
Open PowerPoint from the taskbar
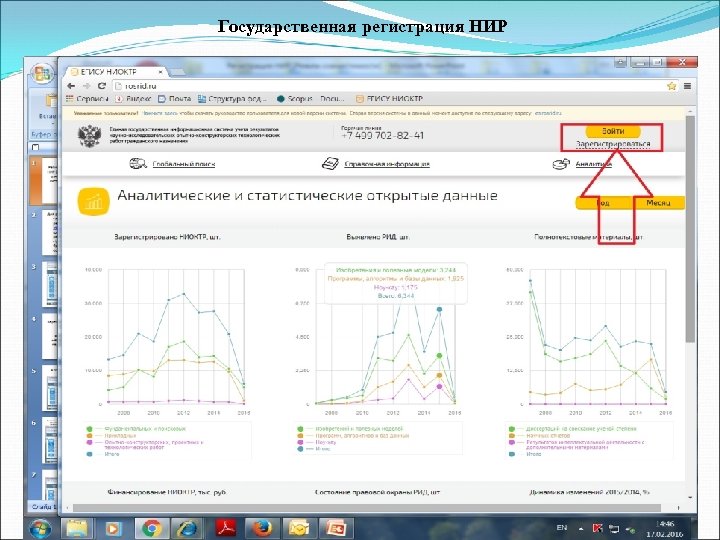336,529
